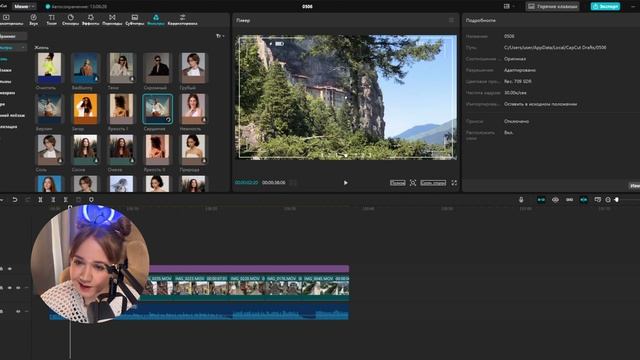Screen dimensions: 640x360
Task: Click the blue Экспорт button
Action: (x=605, y=6)
